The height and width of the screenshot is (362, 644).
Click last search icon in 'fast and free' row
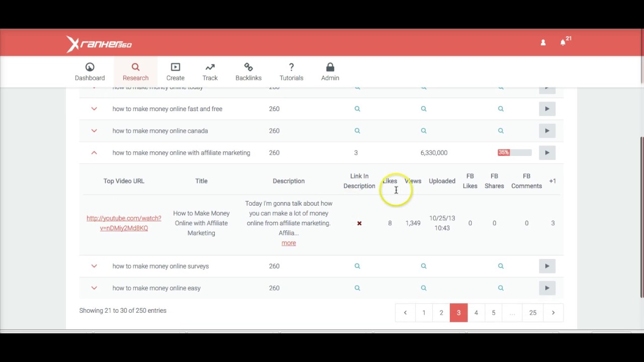501,109
